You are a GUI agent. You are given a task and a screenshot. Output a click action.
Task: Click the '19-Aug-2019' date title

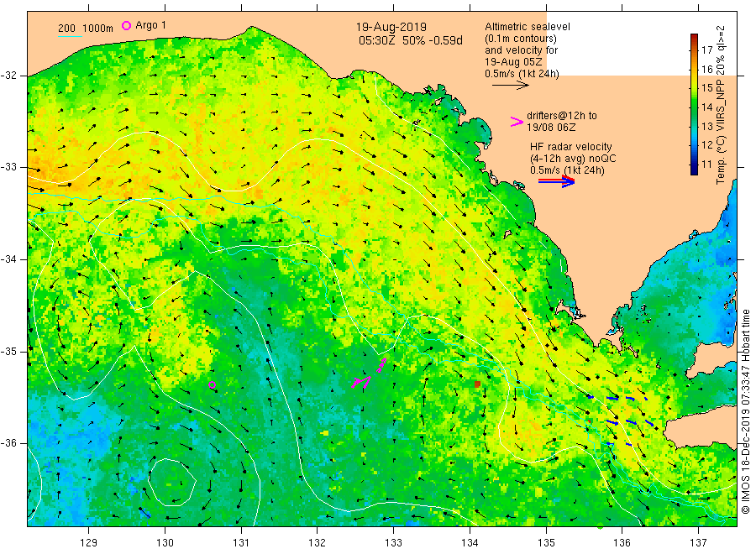click(x=391, y=27)
